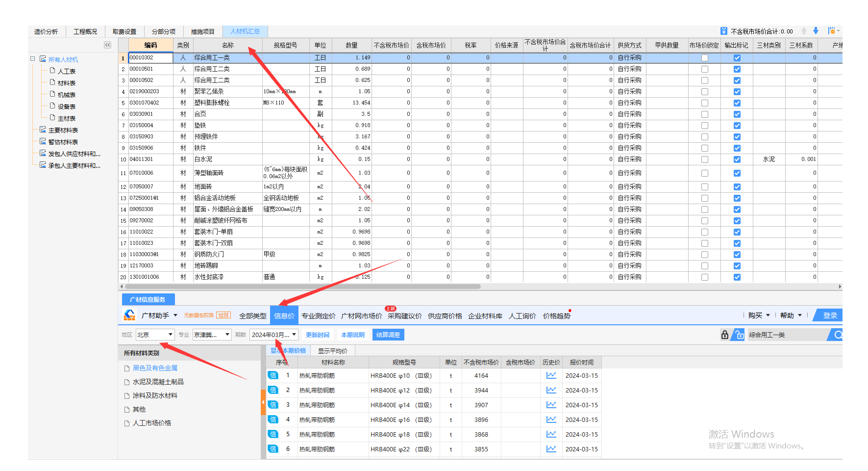This screenshot has width=868, height=471.
Task: Expand the 广材助手 dropdown menu
Action: click(x=175, y=315)
